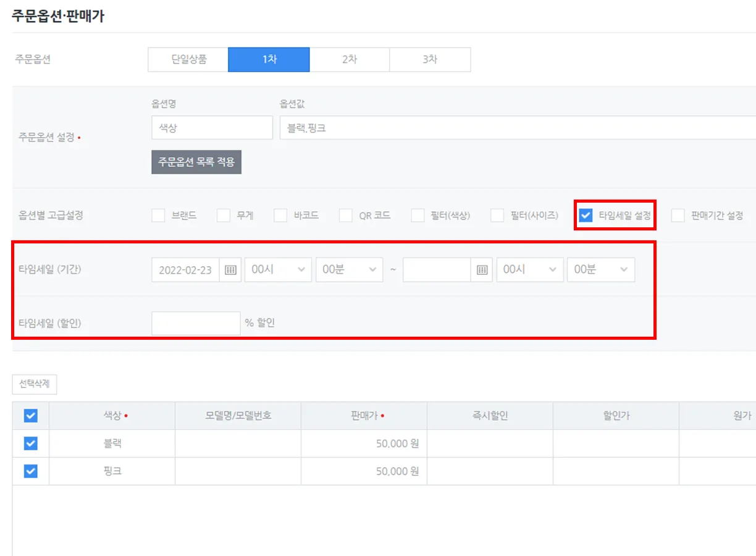
Task: Click the 색상 column header
Action: point(112,416)
